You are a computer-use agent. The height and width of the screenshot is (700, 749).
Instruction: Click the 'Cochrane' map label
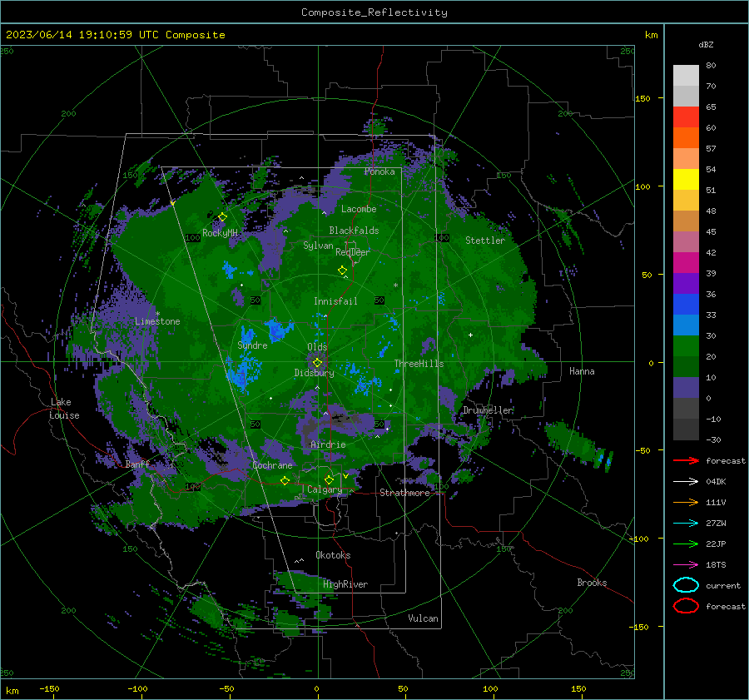[272, 465]
